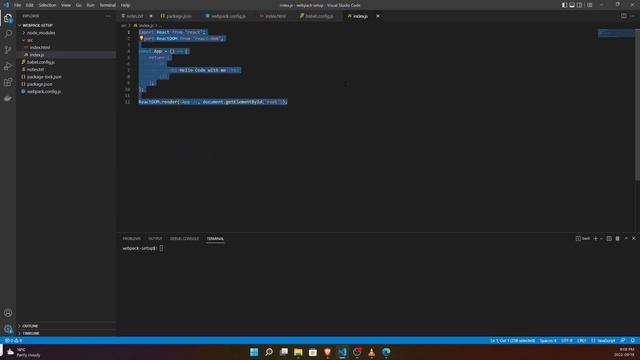Open the Run and Debug view
The width and height of the screenshot is (640, 360).
point(8,66)
